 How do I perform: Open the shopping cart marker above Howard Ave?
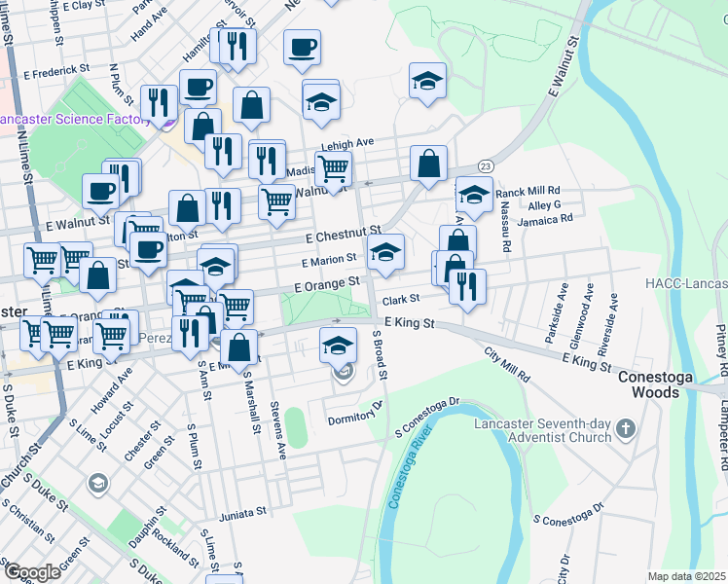coord(111,336)
